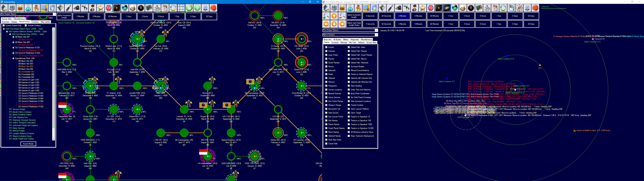Open walker ground forces icon in Empire Reborn toolbar
Viewport: 644px width, 181px height.
tap(407, 8)
